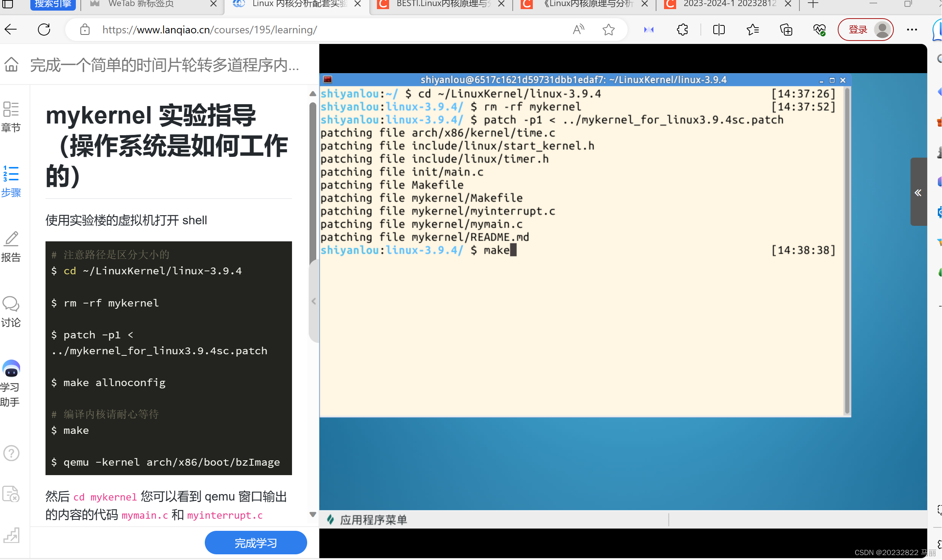Image resolution: width=942 pixels, height=560 pixels.
Task: Open browser extensions puzzle icon
Action: pos(682,30)
